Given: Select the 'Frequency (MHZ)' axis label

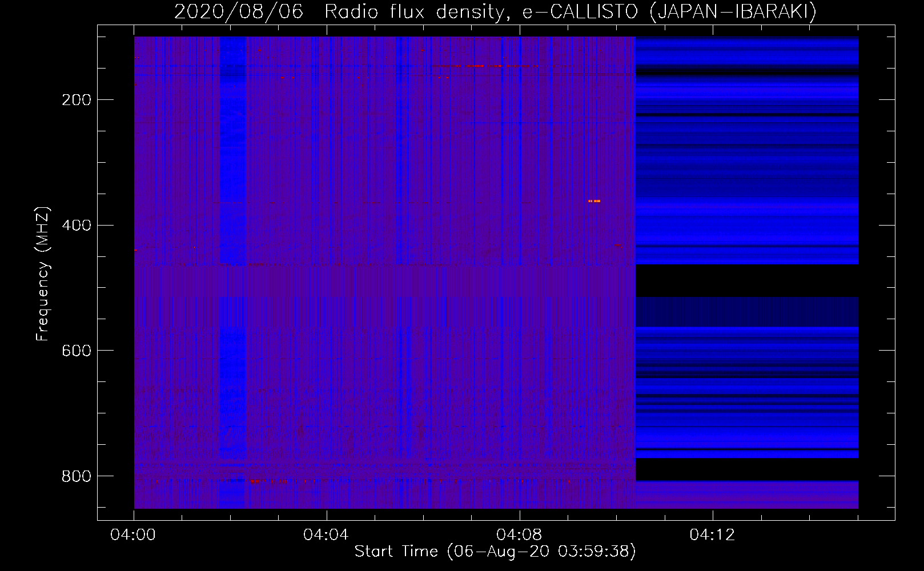Looking at the screenshot, I should [43, 274].
